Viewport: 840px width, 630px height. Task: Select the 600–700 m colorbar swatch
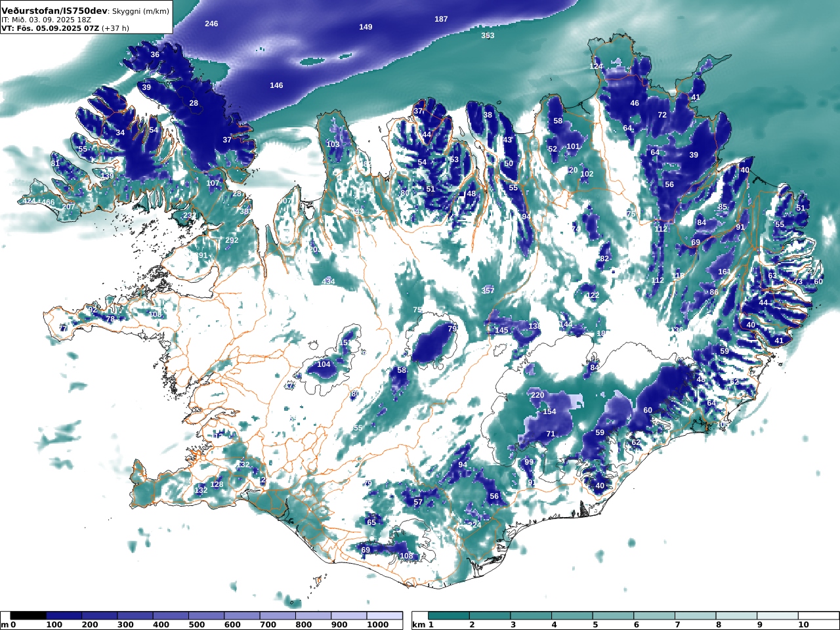pyautogui.click(x=241, y=616)
